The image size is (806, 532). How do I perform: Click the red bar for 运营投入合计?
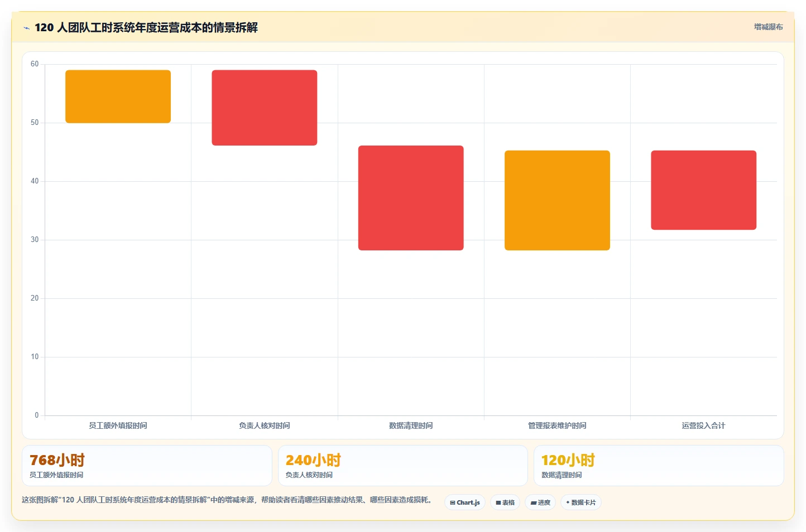point(703,190)
